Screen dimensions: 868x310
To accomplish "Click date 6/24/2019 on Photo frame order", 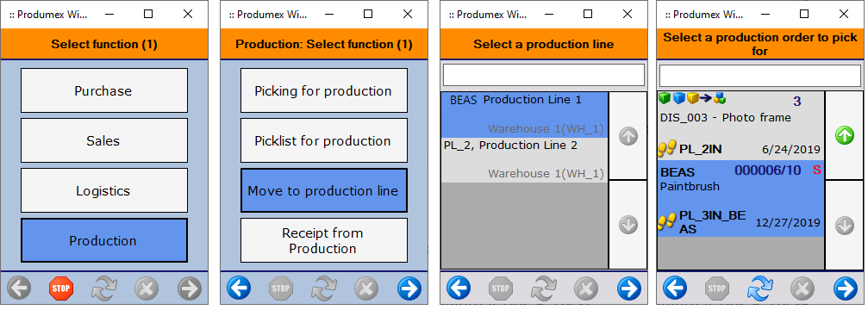I will pos(791,150).
